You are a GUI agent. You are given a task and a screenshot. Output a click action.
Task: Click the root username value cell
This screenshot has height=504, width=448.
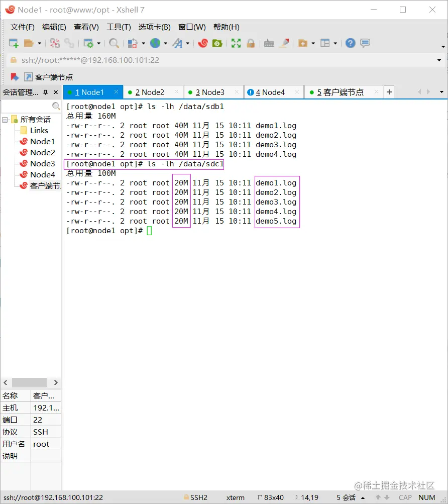pyautogui.click(x=46, y=444)
